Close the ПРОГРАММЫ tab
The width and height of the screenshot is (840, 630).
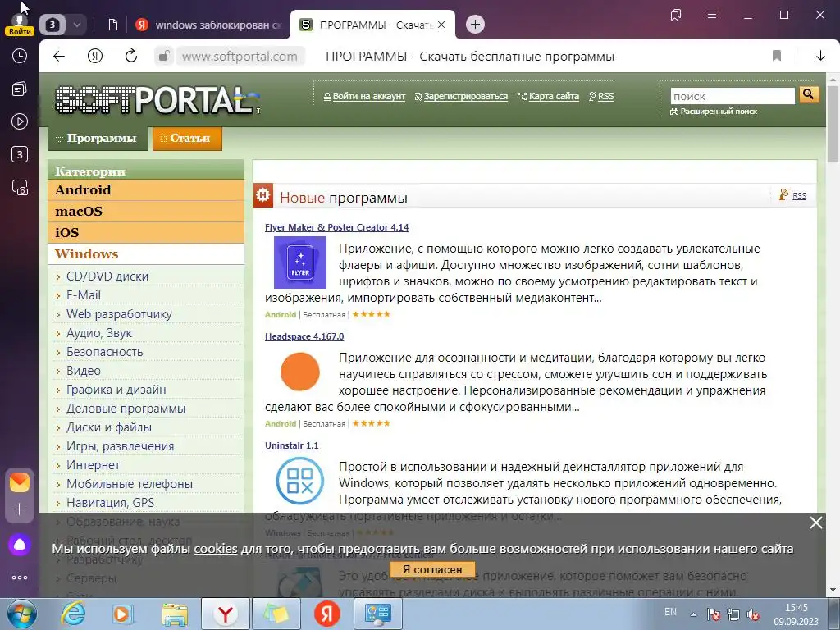441,25
